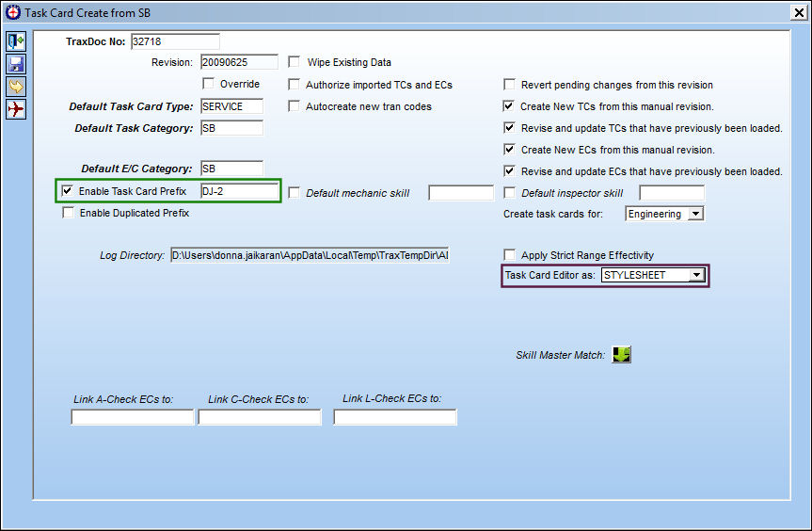812x531 pixels.
Task: Click the red airplane icon
Action: (x=16, y=109)
